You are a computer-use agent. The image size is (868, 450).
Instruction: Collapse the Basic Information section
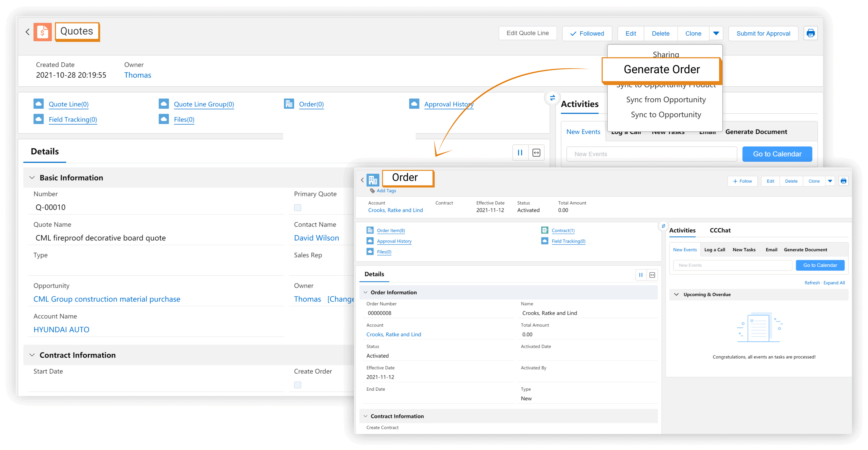(32, 177)
